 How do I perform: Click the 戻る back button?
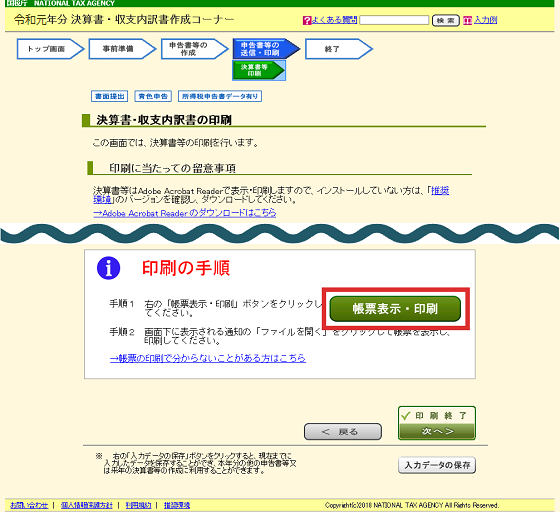[342, 432]
